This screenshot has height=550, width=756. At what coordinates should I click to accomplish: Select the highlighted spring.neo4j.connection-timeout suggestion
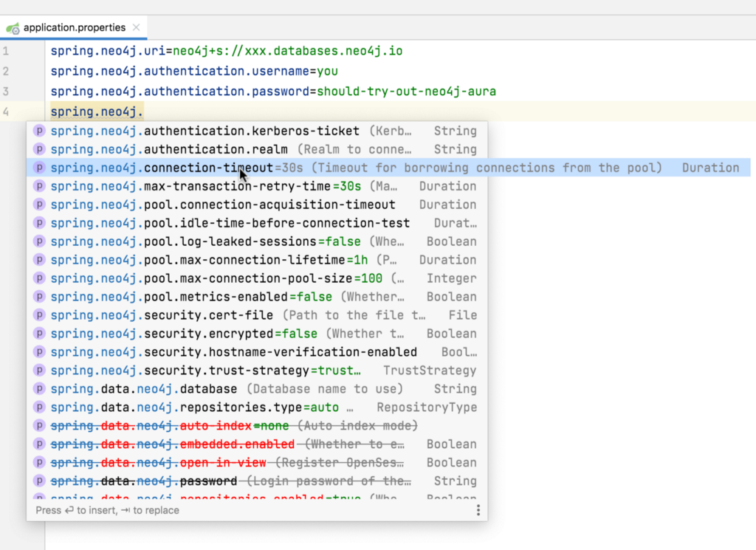(x=388, y=168)
